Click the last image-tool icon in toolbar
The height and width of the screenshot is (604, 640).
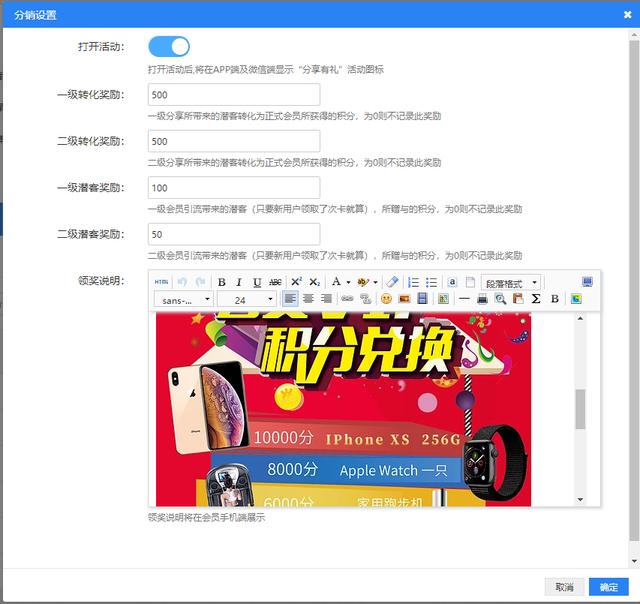coord(576,299)
